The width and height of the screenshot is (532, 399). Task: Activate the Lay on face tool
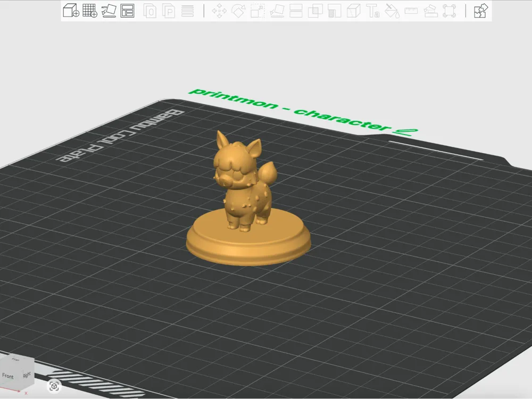pos(277,11)
